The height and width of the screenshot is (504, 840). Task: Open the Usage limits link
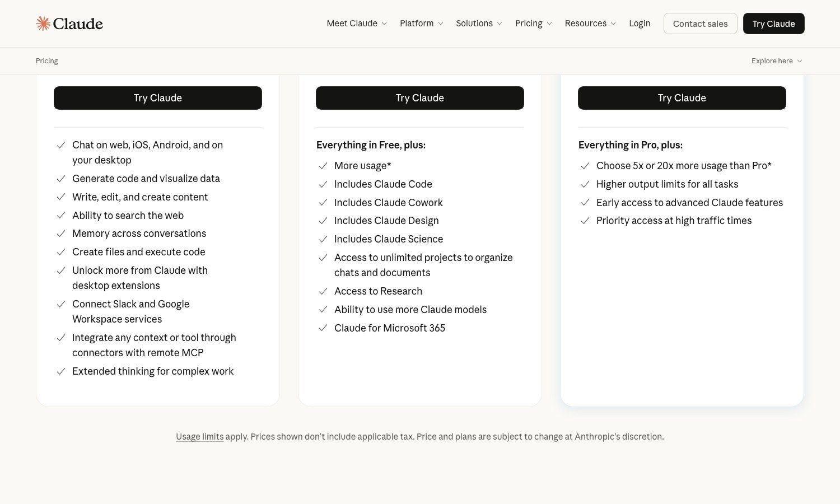[200, 437]
